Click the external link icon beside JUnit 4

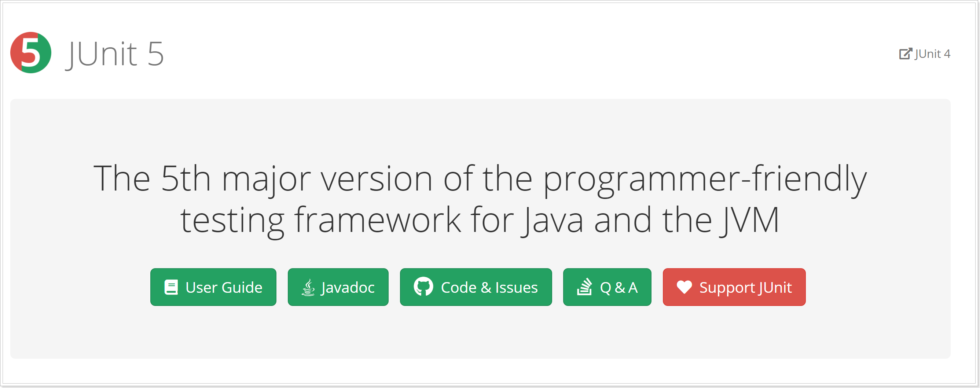906,54
